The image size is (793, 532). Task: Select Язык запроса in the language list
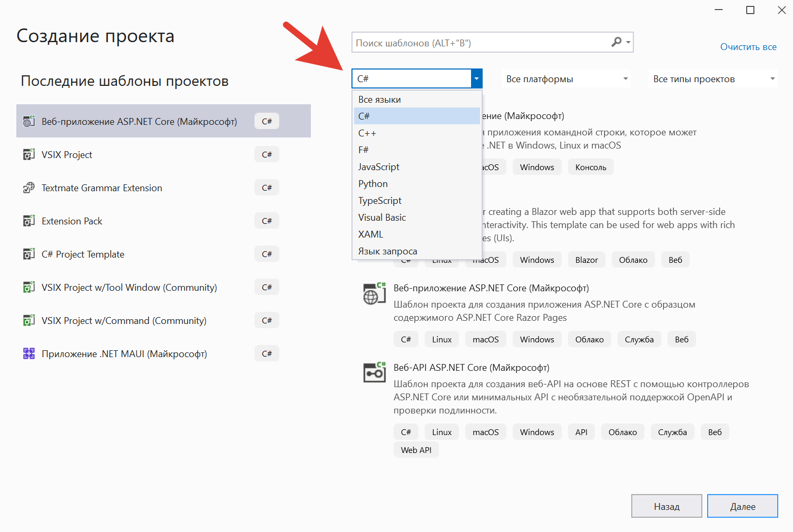point(417,251)
